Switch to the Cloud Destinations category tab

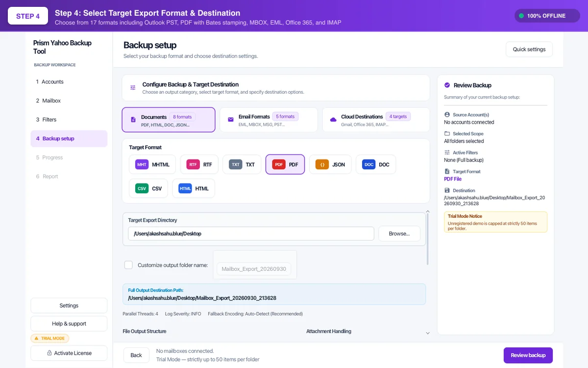(x=376, y=120)
